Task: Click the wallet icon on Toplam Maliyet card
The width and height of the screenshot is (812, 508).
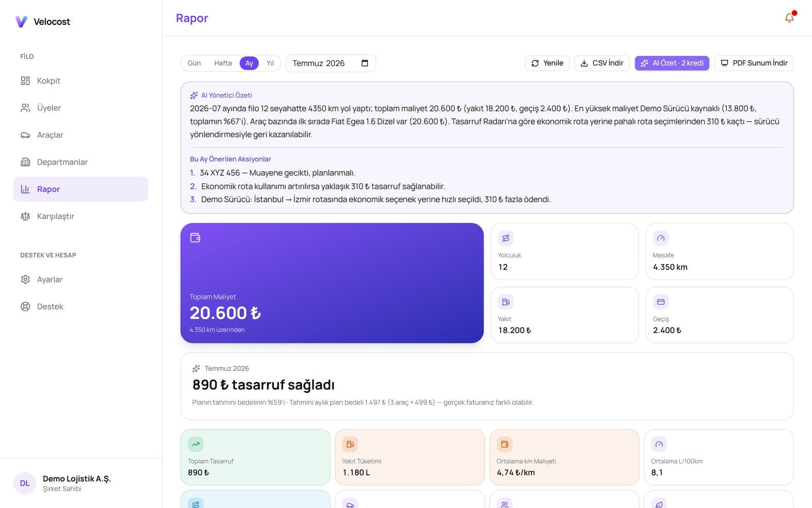Action: click(195, 237)
